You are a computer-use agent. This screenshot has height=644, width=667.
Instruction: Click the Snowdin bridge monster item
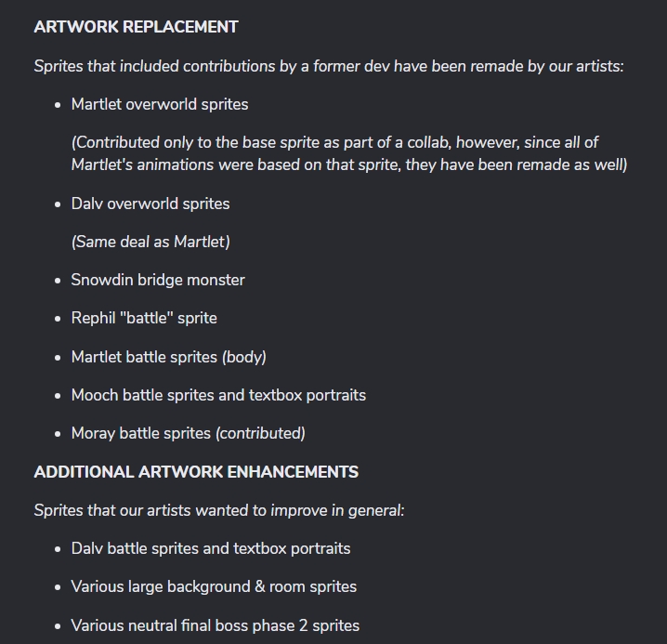pyautogui.click(x=158, y=280)
